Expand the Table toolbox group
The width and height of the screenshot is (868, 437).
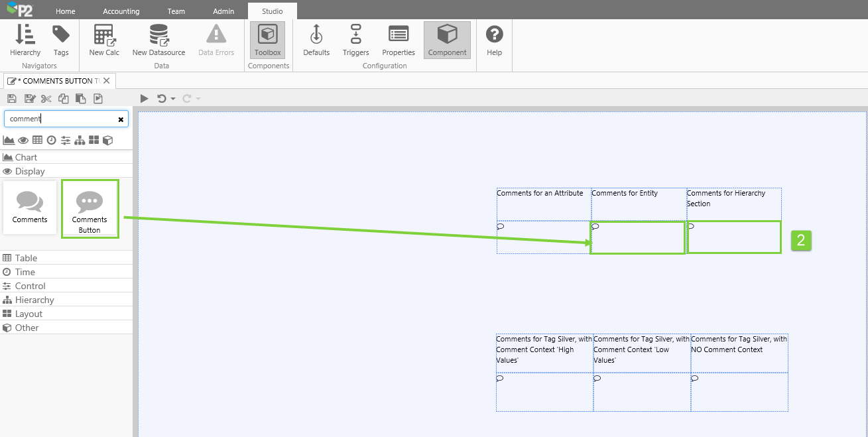pos(27,258)
